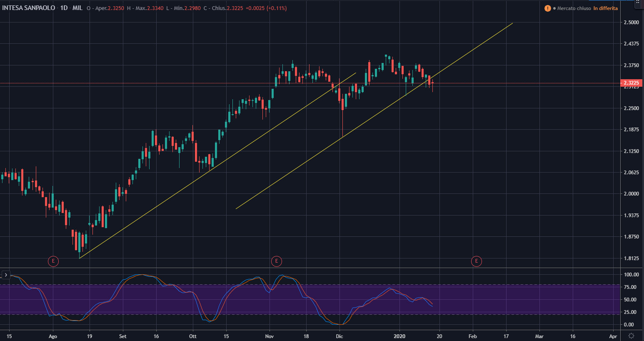644x341 pixels.
Task: Click the Ago label on time axis
Action: tap(52, 336)
